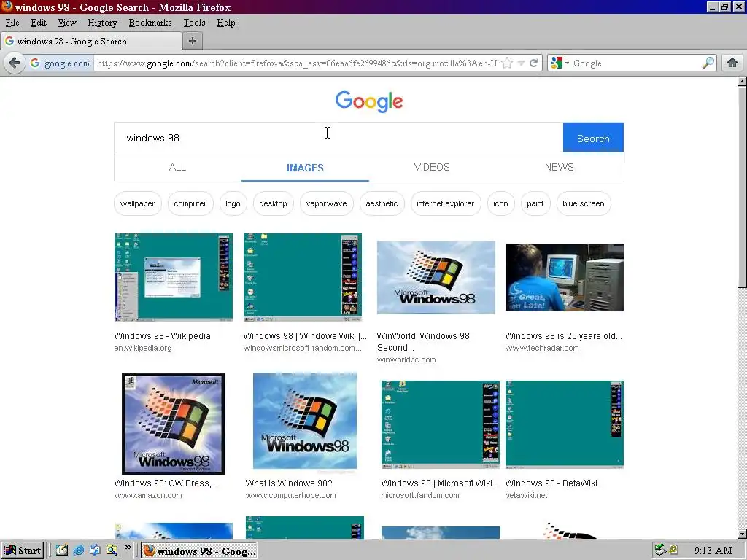
Task: Open the Edit menu
Action: click(x=39, y=23)
